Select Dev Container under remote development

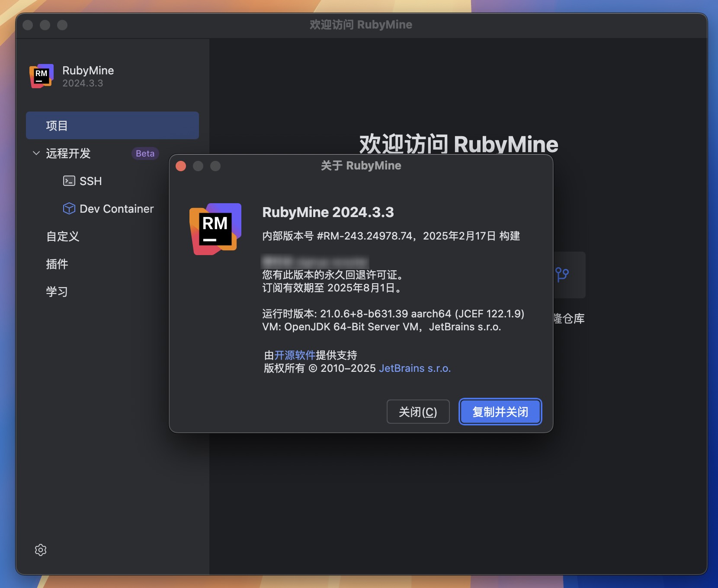pos(117,209)
